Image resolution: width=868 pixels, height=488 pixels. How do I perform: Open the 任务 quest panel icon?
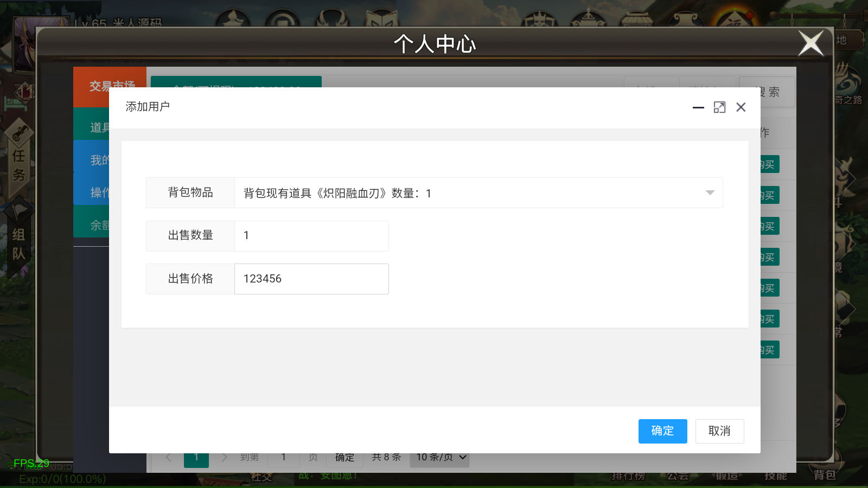coord(19,157)
